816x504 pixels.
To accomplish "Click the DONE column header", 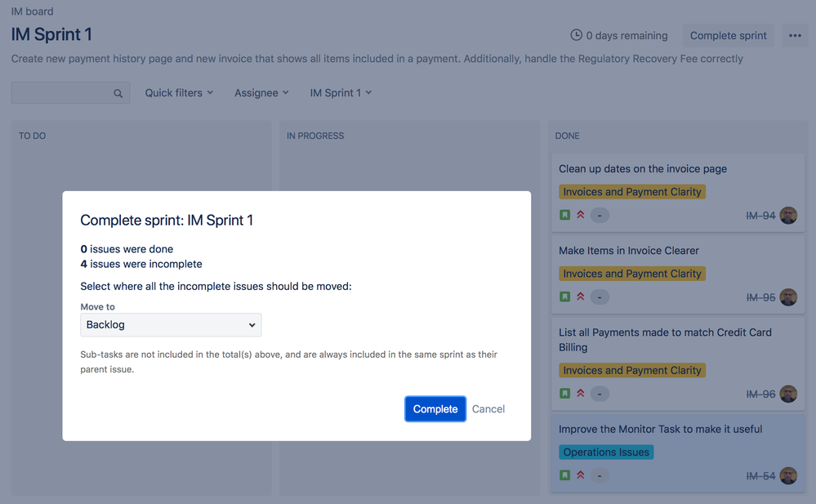I will point(567,136).
